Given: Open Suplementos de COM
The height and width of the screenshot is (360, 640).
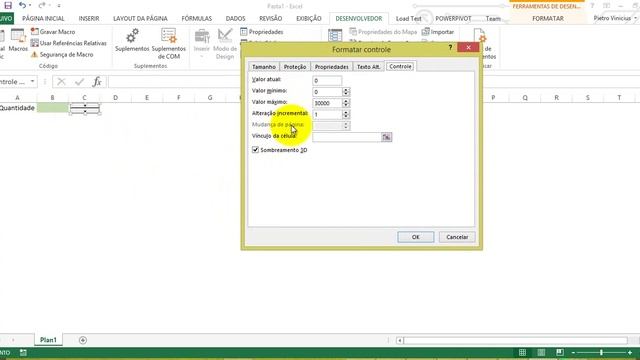Looking at the screenshot, I should (x=169, y=43).
